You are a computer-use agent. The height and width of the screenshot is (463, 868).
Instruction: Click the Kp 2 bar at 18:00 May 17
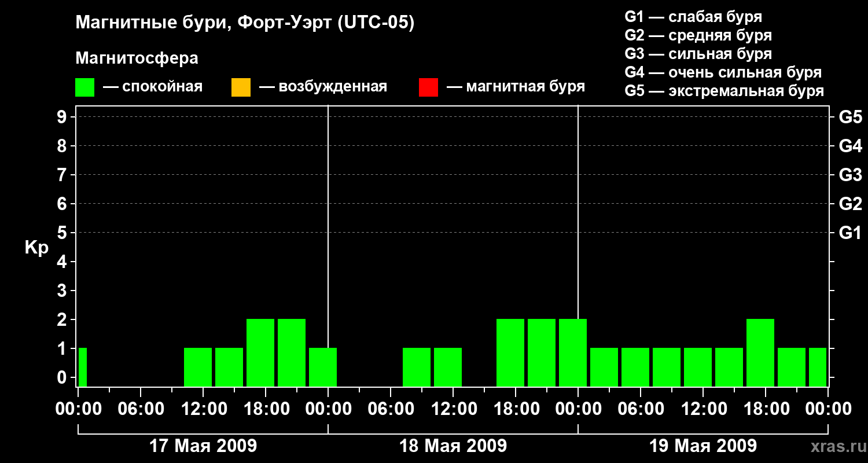[260, 352]
